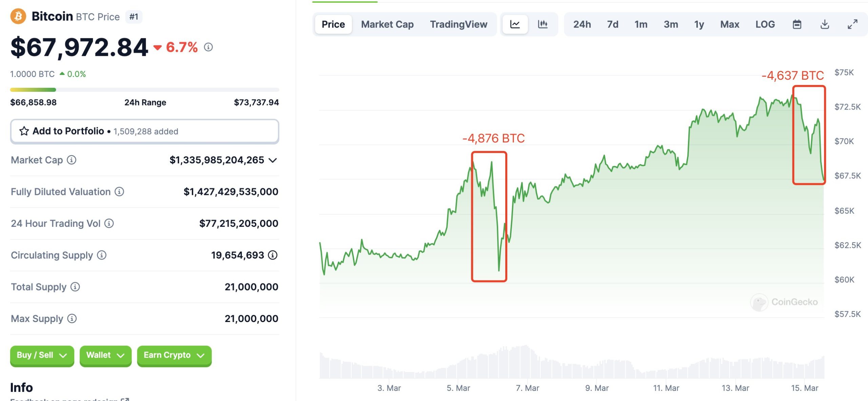The height and width of the screenshot is (401, 868).
Task: Click the 24h Range progress bar
Action: [144, 90]
